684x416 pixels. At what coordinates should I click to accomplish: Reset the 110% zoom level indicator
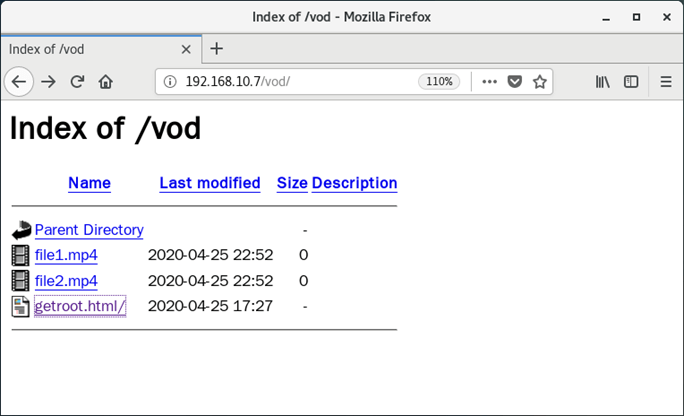click(439, 82)
